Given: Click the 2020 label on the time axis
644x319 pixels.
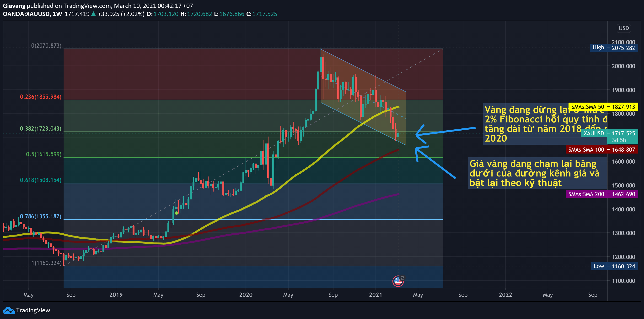Looking at the screenshot, I should [246, 295].
